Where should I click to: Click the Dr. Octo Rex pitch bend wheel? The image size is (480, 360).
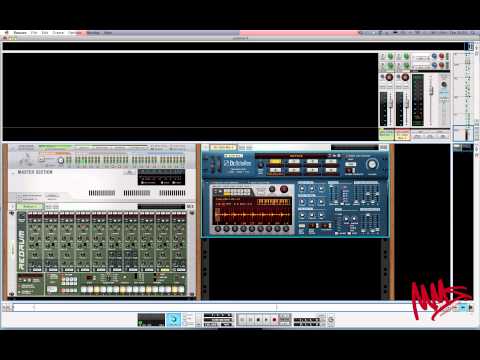[213, 166]
